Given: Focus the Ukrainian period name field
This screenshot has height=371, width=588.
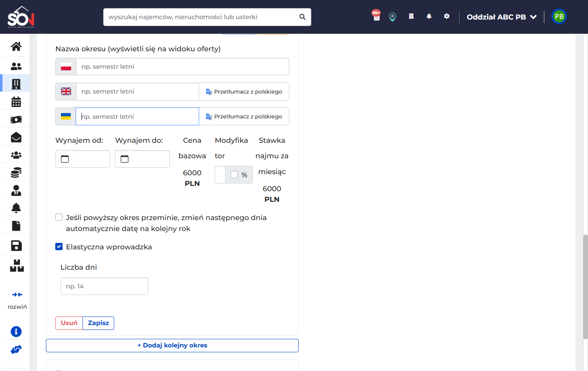Looking at the screenshot, I should (137, 116).
